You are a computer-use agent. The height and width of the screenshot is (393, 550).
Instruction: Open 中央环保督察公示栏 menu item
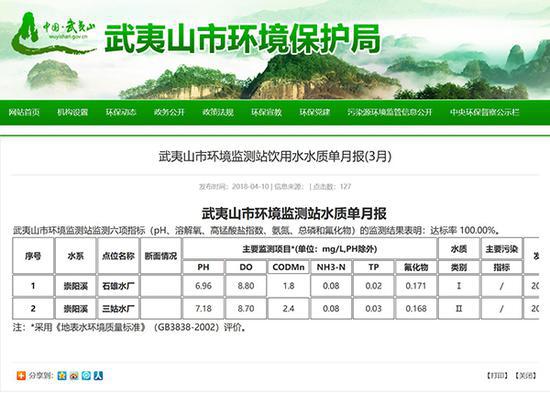[x=485, y=112]
